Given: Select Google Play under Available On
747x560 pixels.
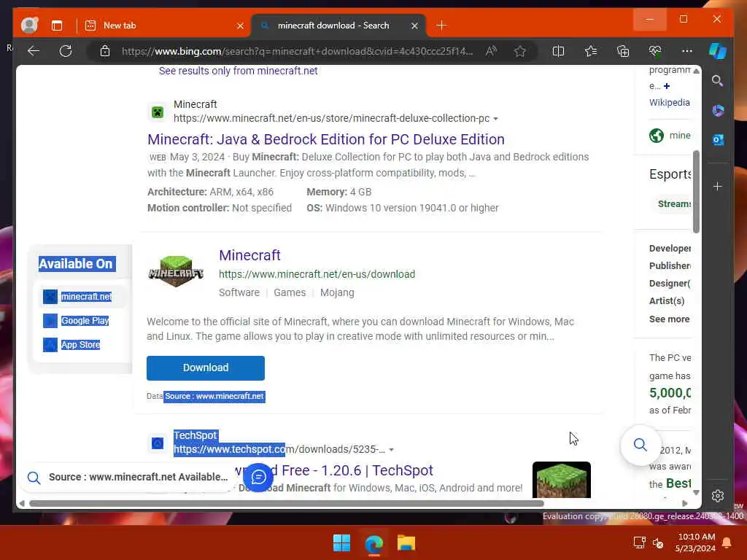Looking at the screenshot, I should (x=85, y=321).
